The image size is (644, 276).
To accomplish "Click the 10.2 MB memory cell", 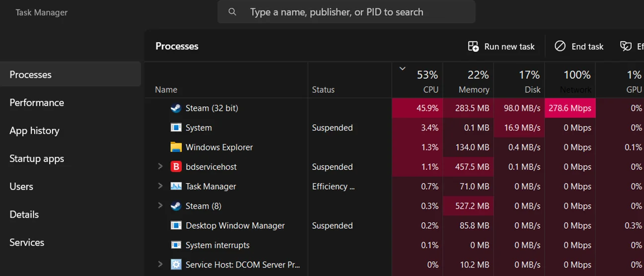I will tap(468, 265).
